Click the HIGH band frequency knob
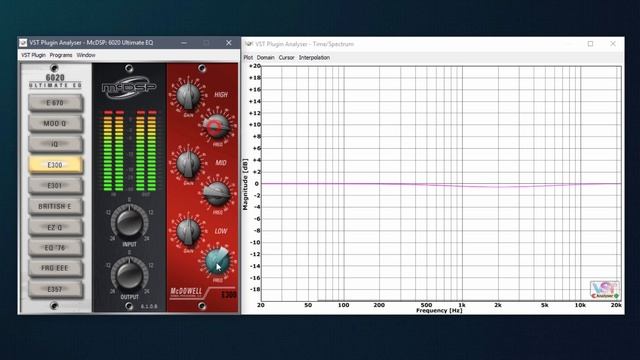The width and height of the screenshot is (640, 360). (217, 126)
